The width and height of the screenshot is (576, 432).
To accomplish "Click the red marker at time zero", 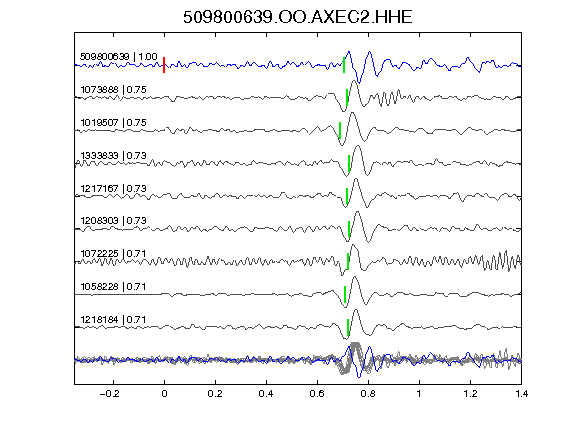I will (164, 65).
